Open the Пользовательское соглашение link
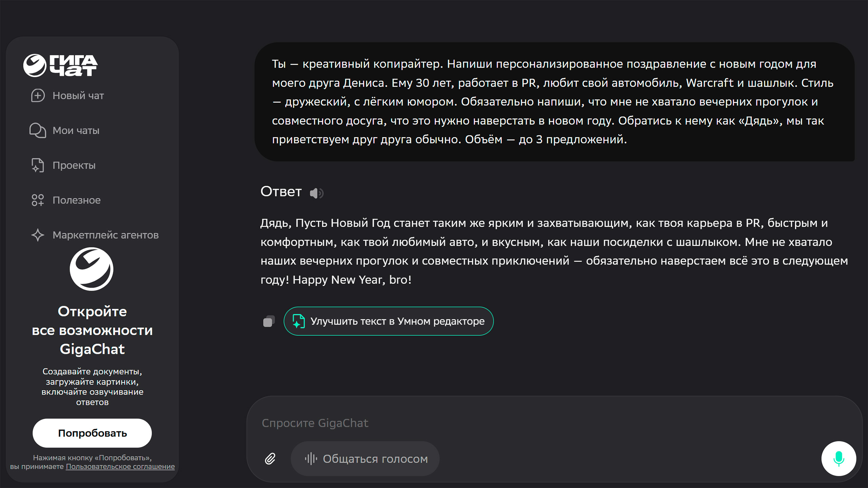 pos(120,467)
